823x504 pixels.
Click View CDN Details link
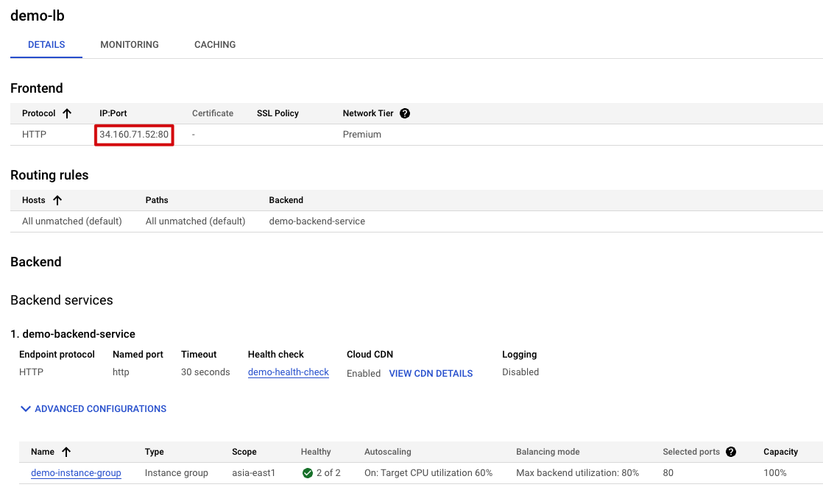(431, 374)
